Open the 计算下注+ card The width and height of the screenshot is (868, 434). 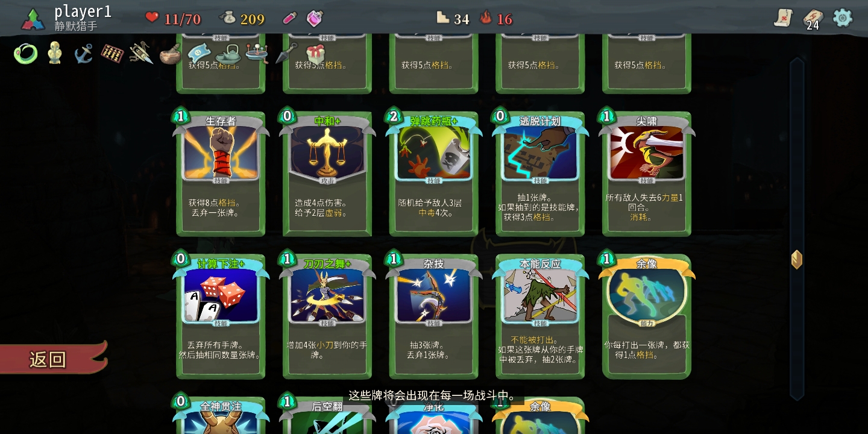(x=221, y=316)
